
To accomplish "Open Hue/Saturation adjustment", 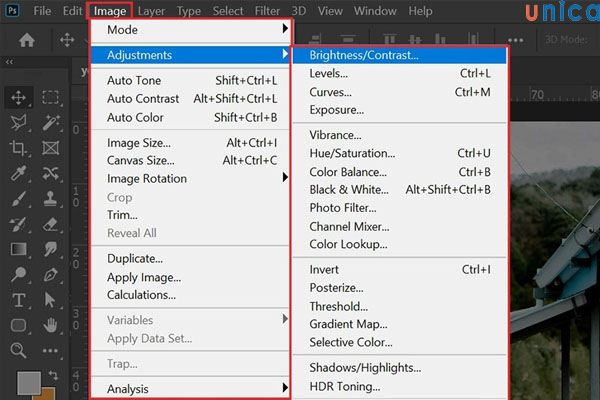I will click(x=352, y=153).
